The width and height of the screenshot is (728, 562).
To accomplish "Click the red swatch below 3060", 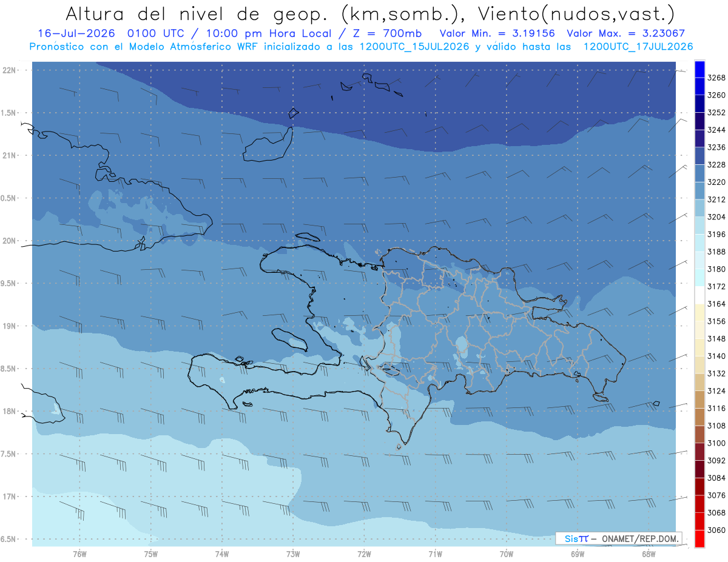I will (x=699, y=538).
